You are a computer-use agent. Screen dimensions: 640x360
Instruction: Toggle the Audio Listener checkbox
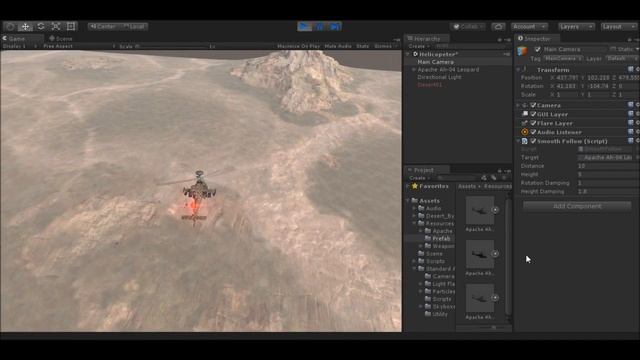pos(533,132)
